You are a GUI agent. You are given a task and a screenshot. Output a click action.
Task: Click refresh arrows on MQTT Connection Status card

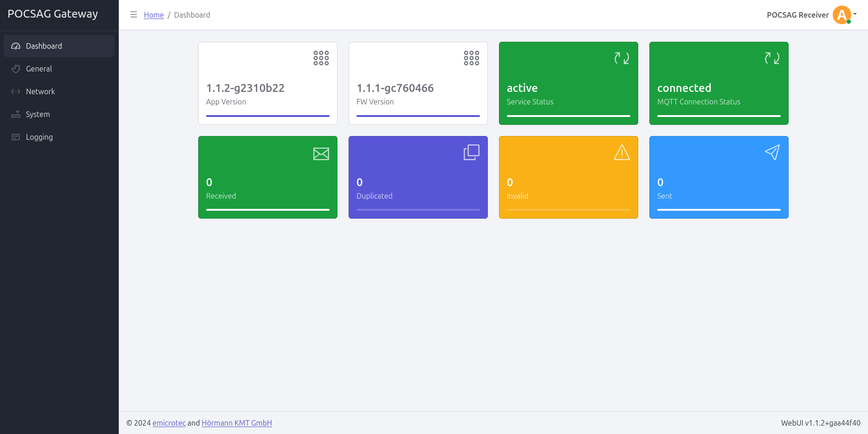click(772, 58)
